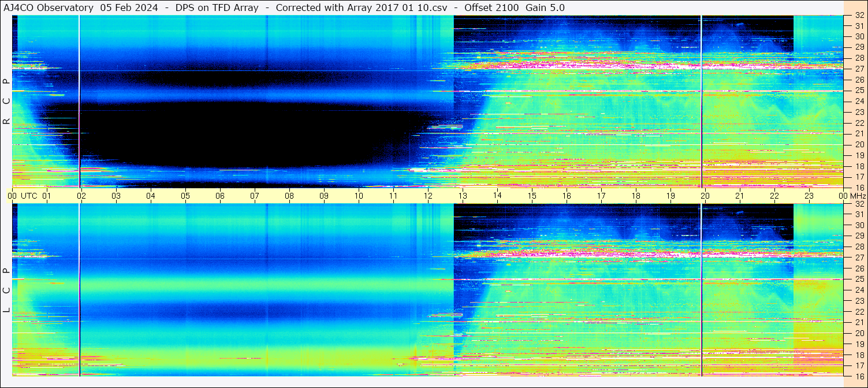Click the Gain 5.0 text in header
Viewport: 868px width, 388px height.
tap(545, 8)
